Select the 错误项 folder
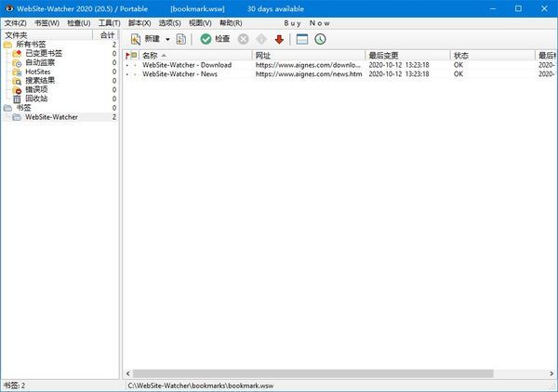 coord(36,89)
